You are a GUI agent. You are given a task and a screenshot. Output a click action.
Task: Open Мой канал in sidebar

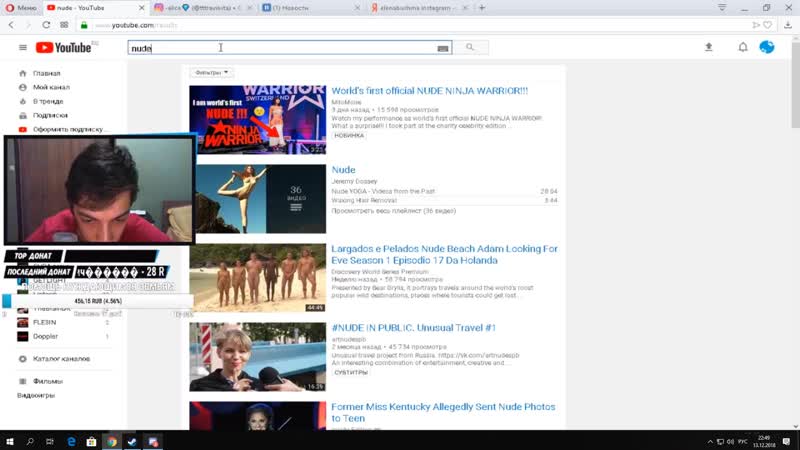[51, 87]
